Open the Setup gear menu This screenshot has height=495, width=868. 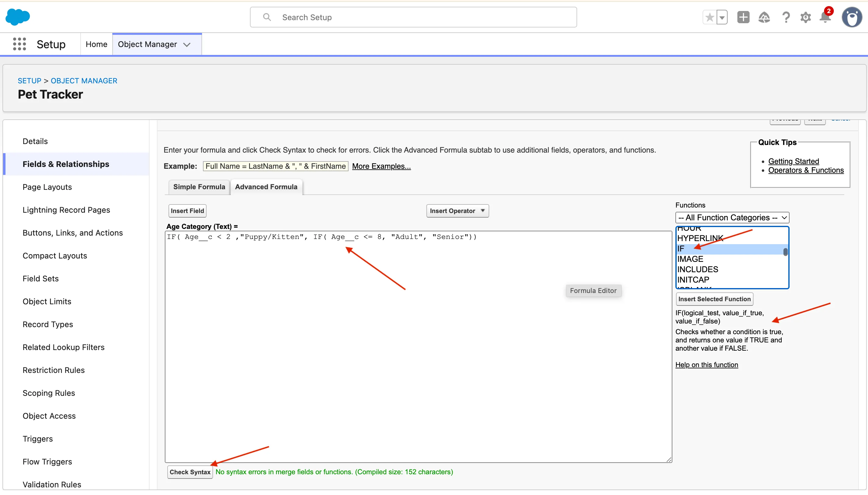805,17
